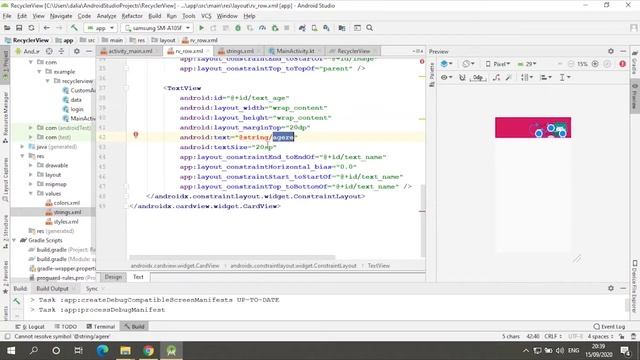Click the editor horizontal scrollbar
Viewport: 640px width, 360px height.
[232, 258]
